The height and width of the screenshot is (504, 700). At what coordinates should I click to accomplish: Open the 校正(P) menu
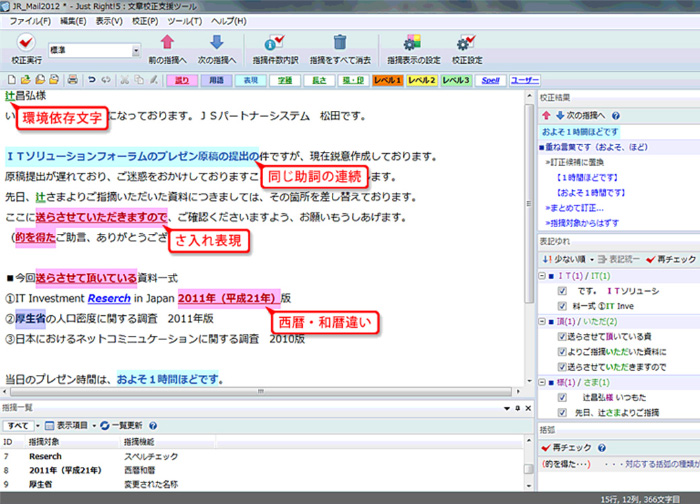[x=145, y=21]
